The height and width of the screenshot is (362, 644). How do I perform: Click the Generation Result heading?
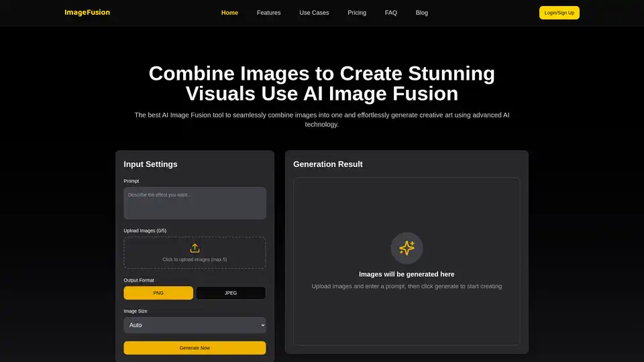tap(328, 164)
